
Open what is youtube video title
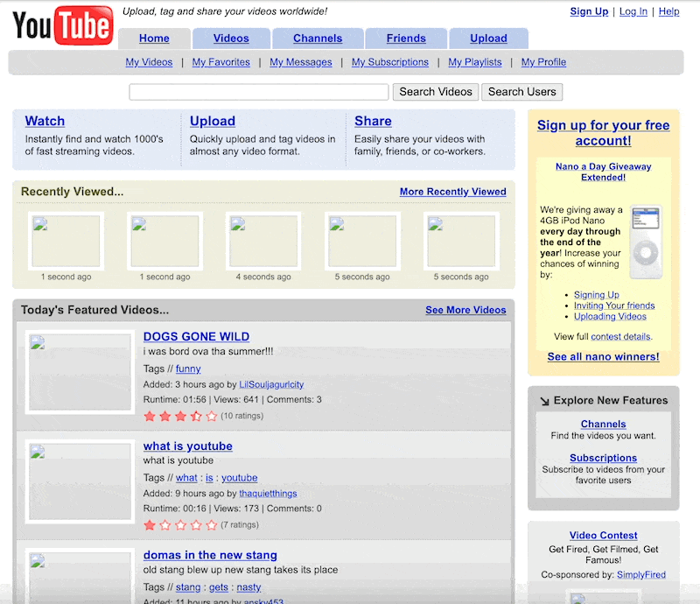coord(188,446)
